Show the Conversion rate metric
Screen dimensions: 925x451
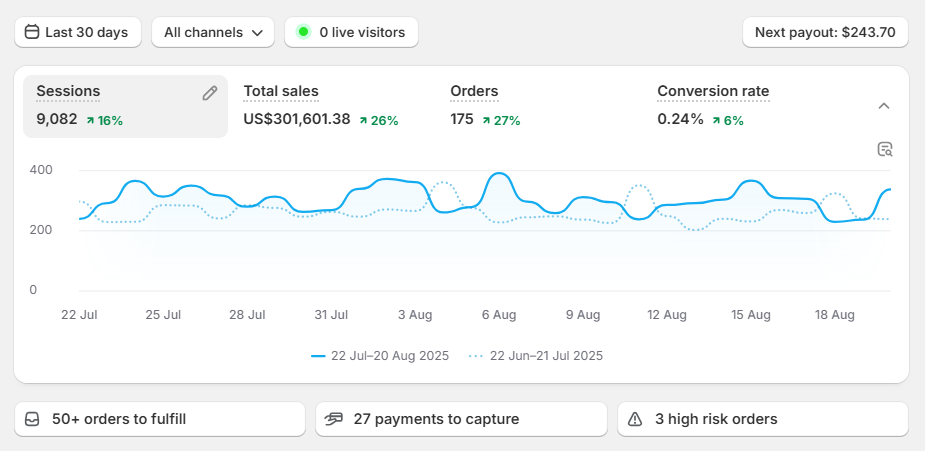click(713, 92)
